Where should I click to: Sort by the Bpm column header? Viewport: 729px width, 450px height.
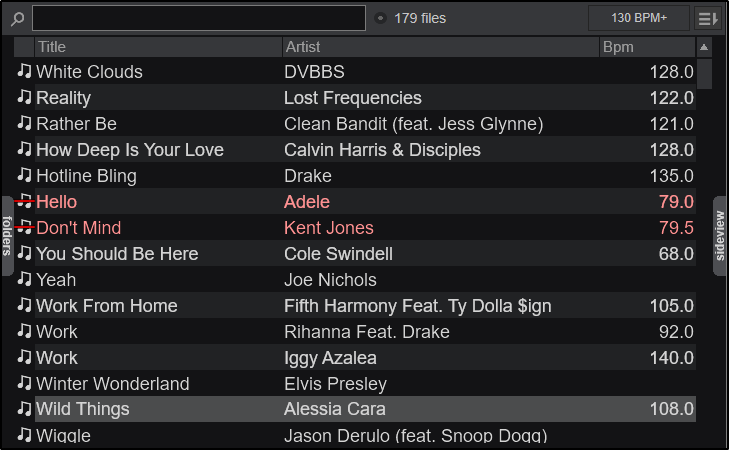point(645,47)
